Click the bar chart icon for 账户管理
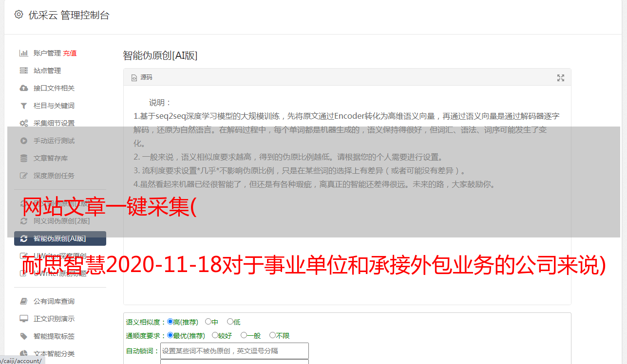Screen dimensions: 627x364 coord(23,53)
